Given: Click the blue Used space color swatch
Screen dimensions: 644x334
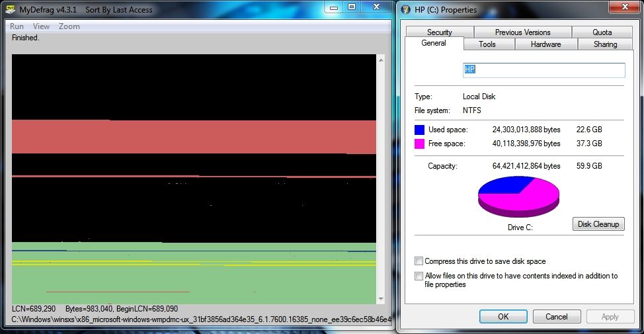Looking at the screenshot, I should click(419, 130).
